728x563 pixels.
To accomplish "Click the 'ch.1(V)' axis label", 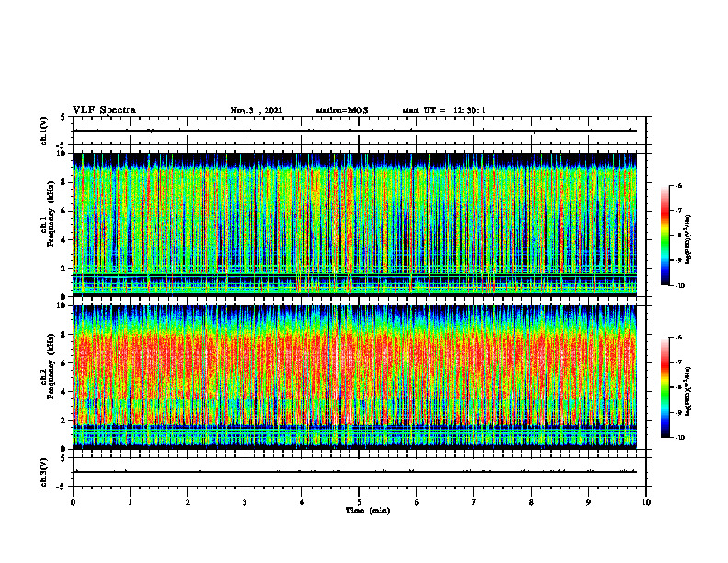I will click(43, 131).
